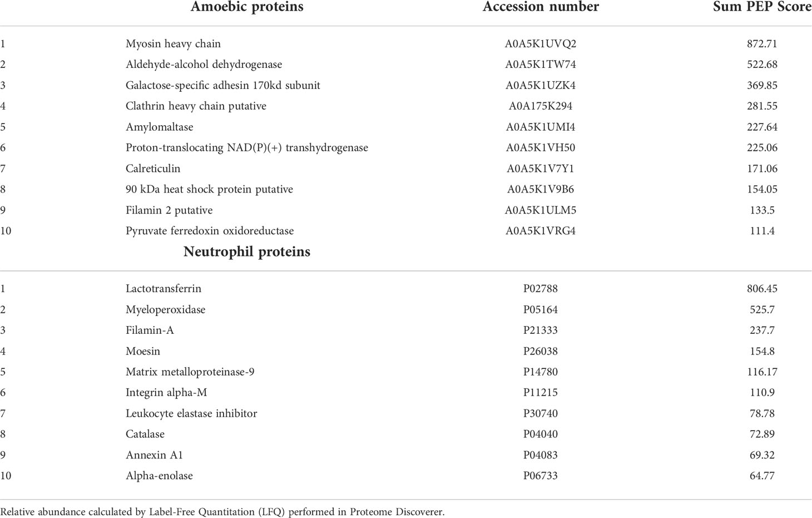812x518 pixels.
Task: Select the Neutrophil proteins section heading
Action: pyautogui.click(x=247, y=251)
